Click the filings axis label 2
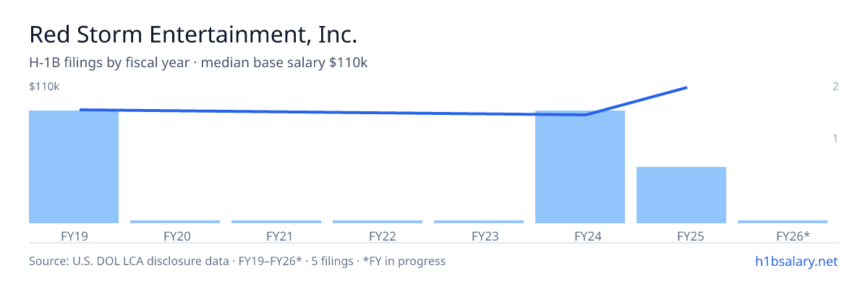 (x=835, y=87)
